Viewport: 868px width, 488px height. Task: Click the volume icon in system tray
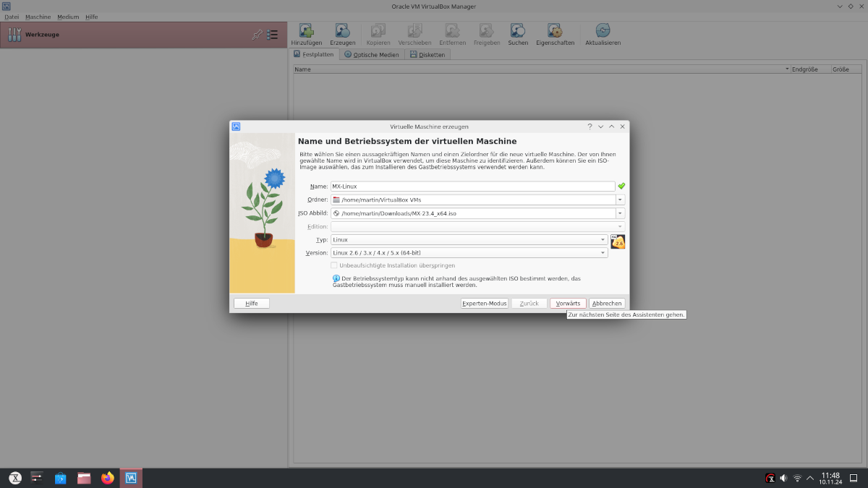click(x=783, y=478)
